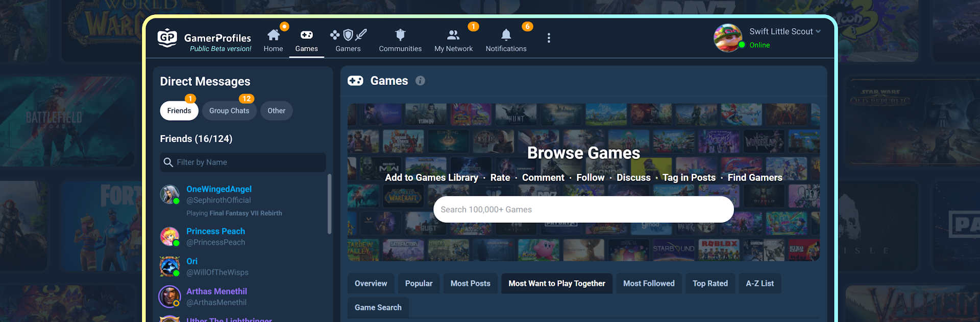Open the Notifications bell icon

click(x=506, y=35)
